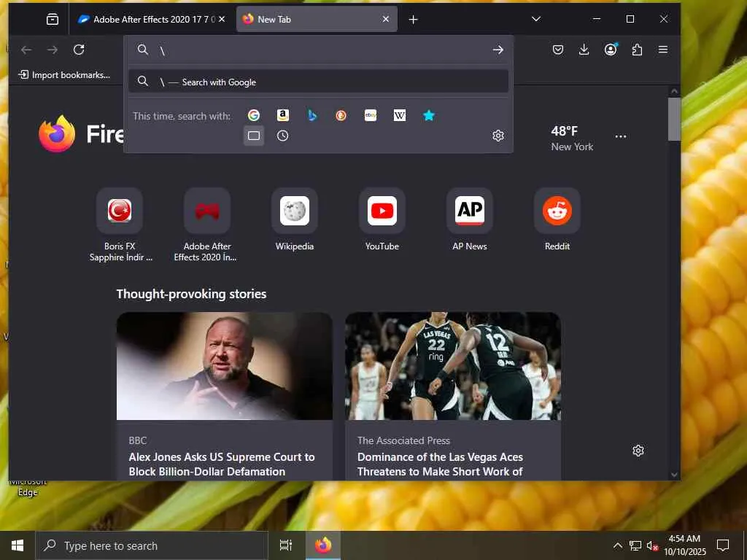Click the page vertical scrollbar thumb
The height and width of the screenshot is (560, 747).
[x=674, y=119]
